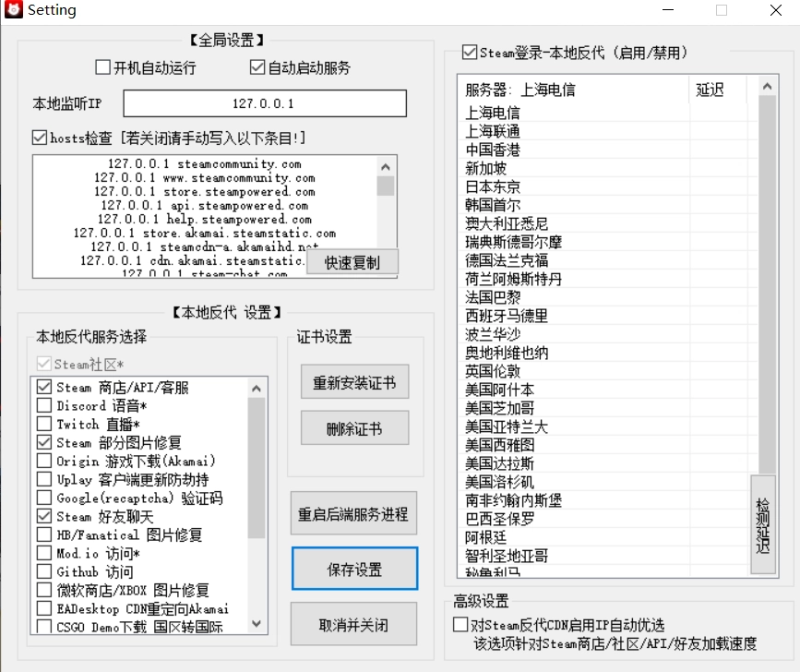
Task: Toggle Steam登录-本地反代 checkbox
Action: (x=470, y=53)
